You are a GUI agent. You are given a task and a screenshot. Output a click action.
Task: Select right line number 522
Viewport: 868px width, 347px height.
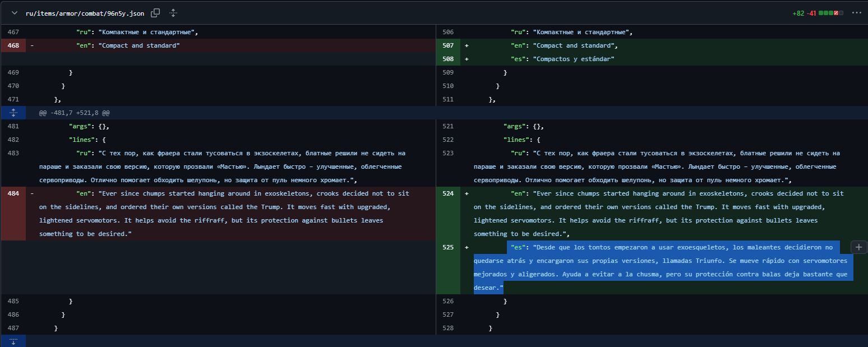[448, 140]
